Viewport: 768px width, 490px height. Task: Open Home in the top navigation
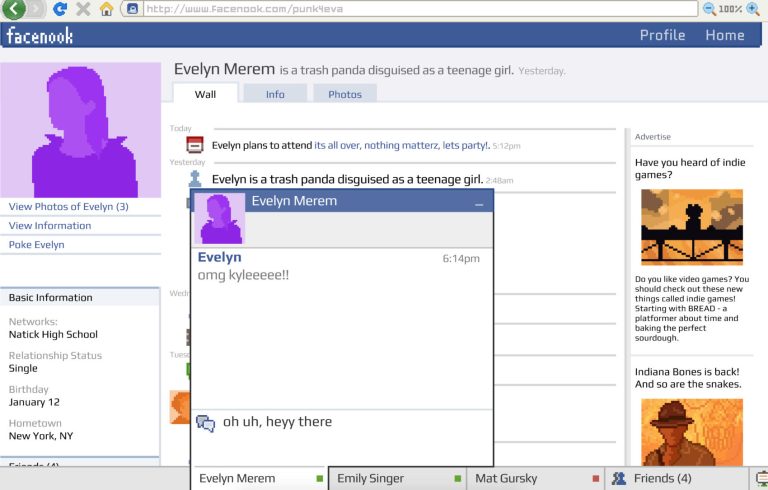(x=725, y=35)
